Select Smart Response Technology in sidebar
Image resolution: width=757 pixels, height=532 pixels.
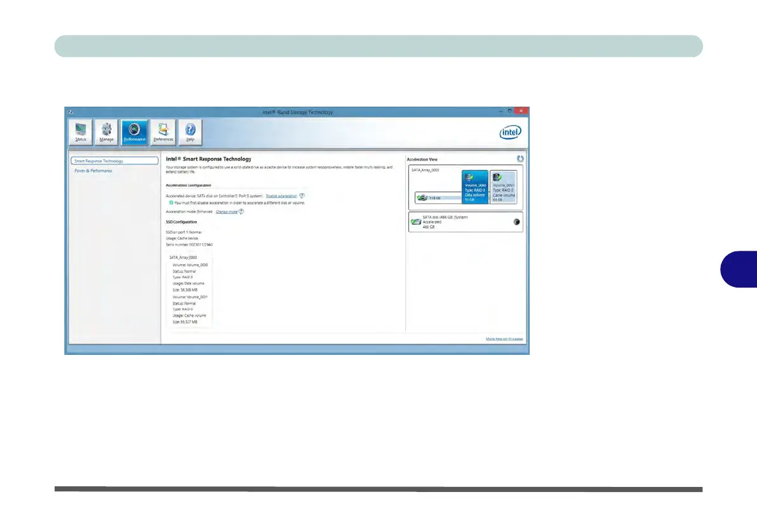(114, 161)
